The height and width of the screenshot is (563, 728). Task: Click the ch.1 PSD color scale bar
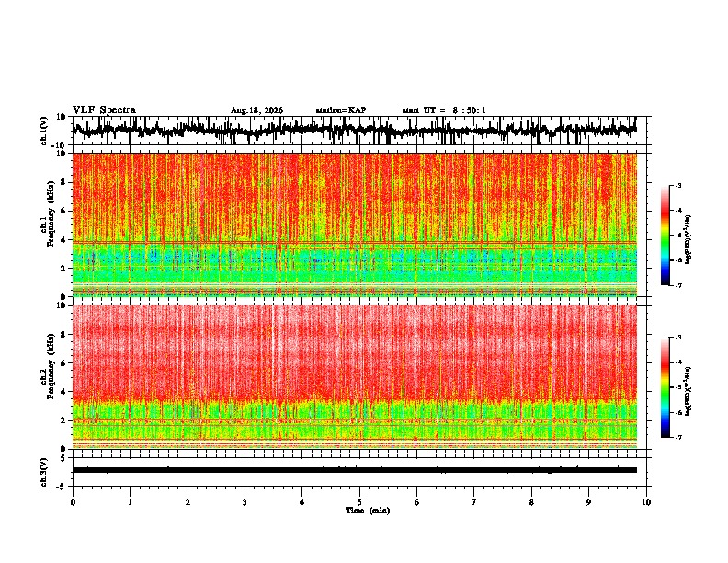tap(665, 236)
